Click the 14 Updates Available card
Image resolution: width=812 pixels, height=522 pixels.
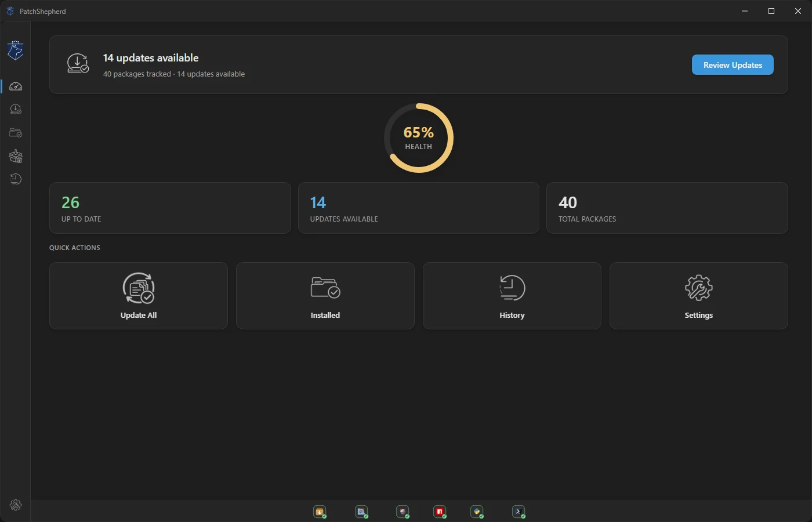pos(419,208)
